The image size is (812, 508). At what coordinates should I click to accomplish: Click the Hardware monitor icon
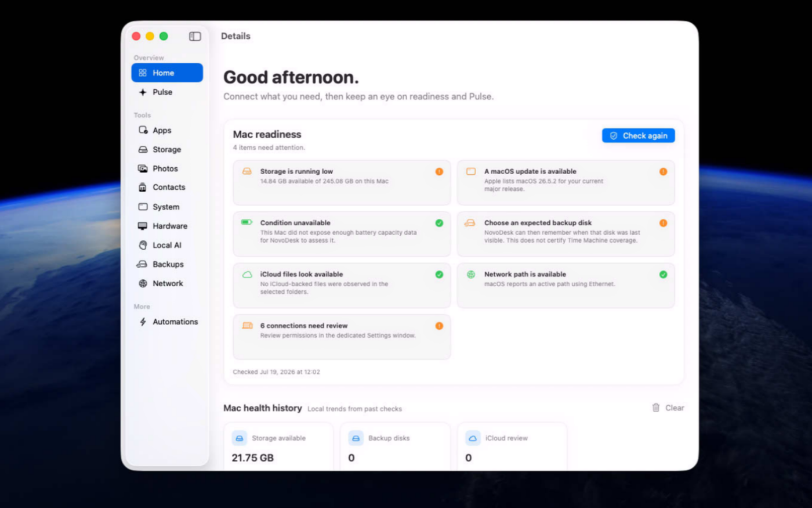(x=143, y=226)
